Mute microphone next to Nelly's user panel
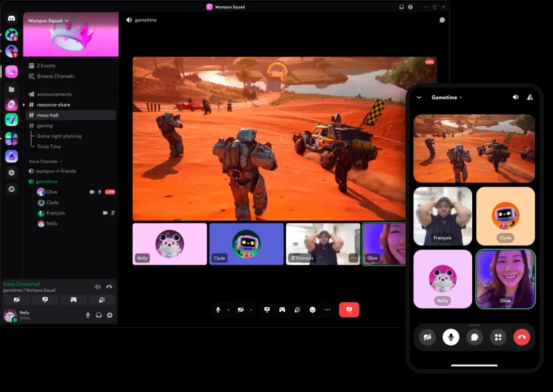Image resolution: width=553 pixels, height=392 pixels. tap(88, 315)
